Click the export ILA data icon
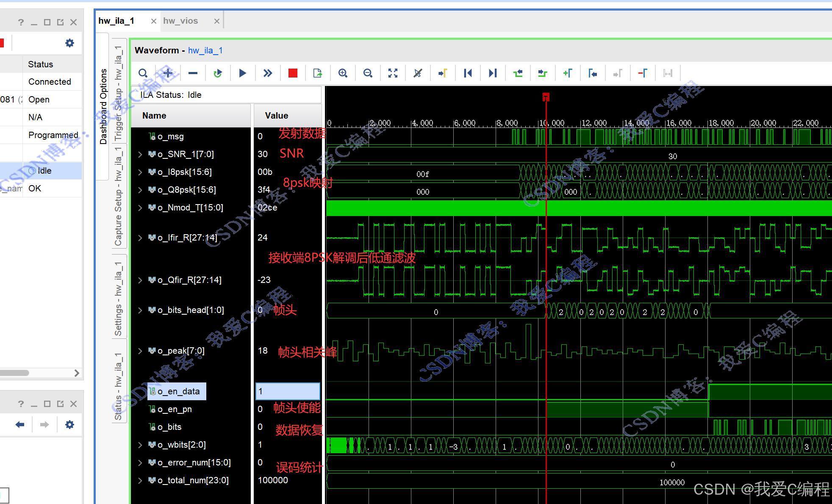The height and width of the screenshot is (504, 832). click(317, 73)
